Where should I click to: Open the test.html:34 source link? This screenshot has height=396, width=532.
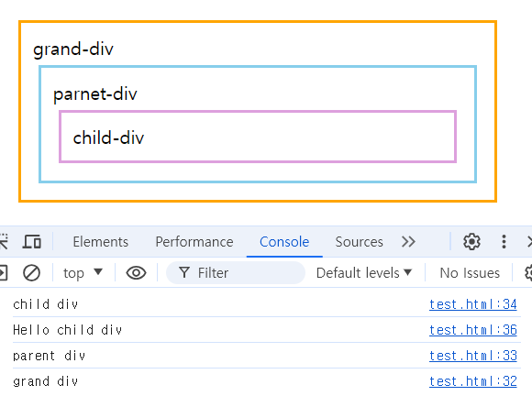pyautogui.click(x=473, y=304)
